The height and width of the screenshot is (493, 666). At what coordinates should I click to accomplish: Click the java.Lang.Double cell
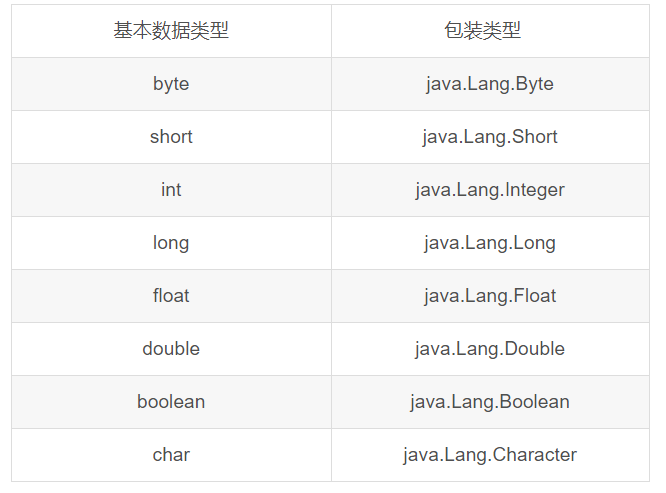pyautogui.click(x=490, y=349)
